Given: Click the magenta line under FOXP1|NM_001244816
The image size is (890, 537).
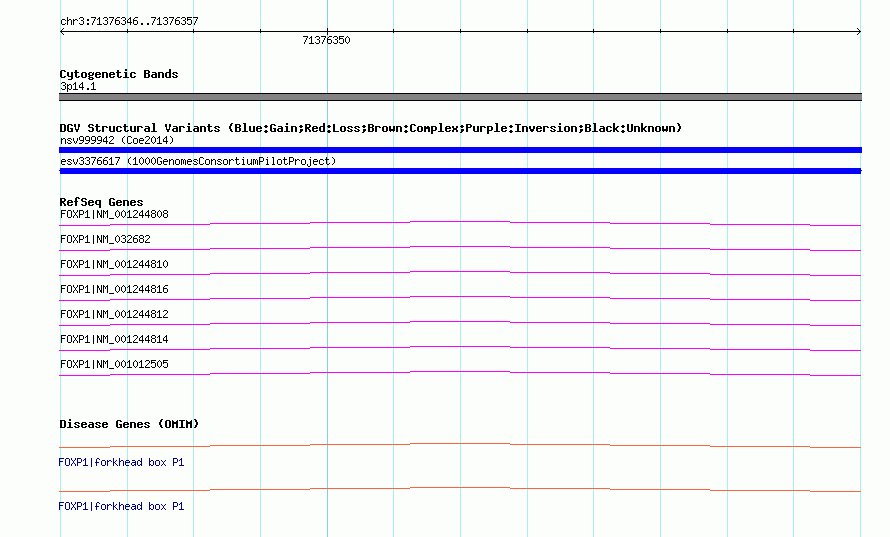Looking at the screenshot, I should point(460,298).
